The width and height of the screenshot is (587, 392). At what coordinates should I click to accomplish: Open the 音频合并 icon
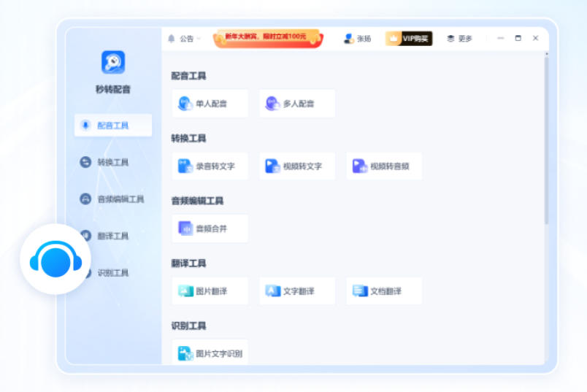point(185,228)
